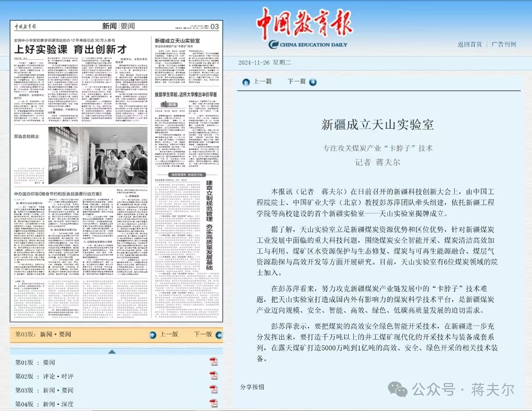Click the 双选会助就业 job fair photo
Screen dimensions: 532x411
98,155
